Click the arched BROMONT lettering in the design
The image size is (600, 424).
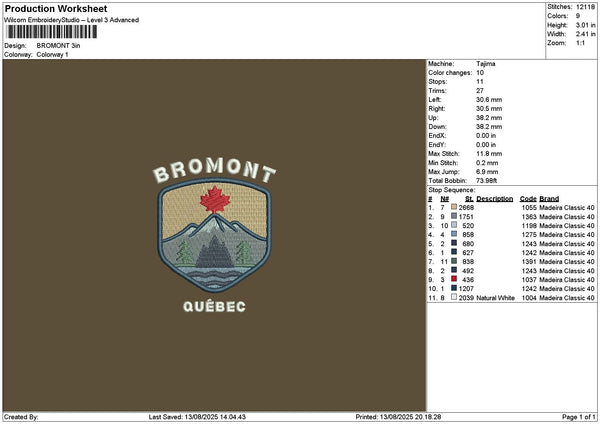click(x=214, y=170)
